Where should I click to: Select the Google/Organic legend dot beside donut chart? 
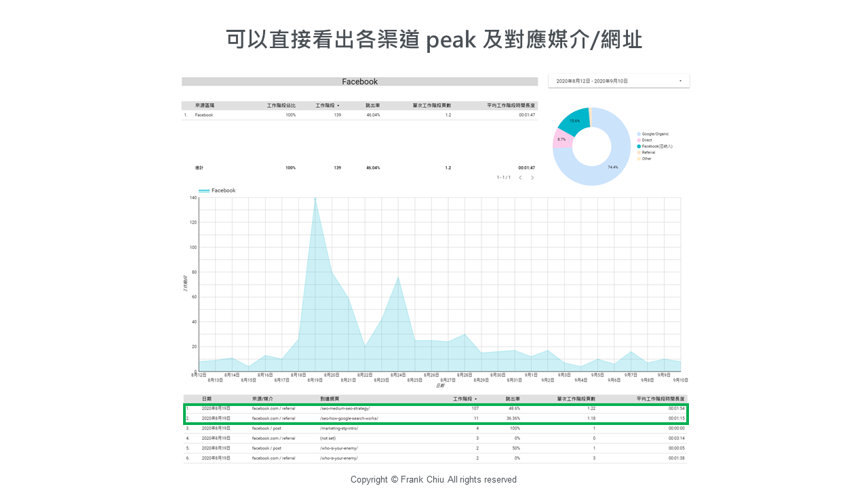point(639,134)
